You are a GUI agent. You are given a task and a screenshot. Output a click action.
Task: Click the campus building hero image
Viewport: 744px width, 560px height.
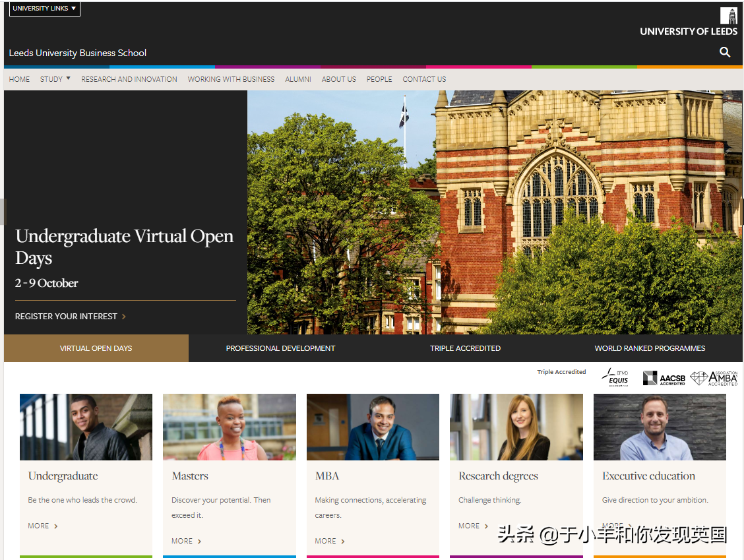click(x=495, y=212)
